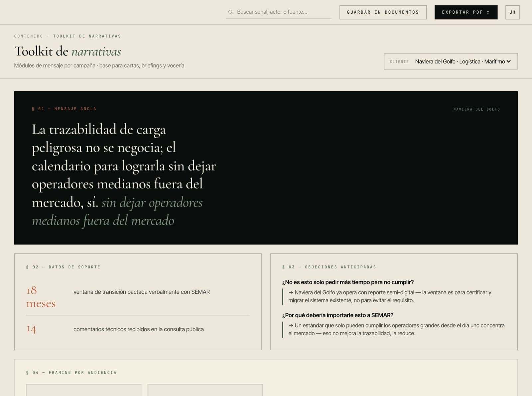Click the 'Toolkit de narrativas' page title
Viewport: 532px width, 396px height.
click(x=67, y=51)
